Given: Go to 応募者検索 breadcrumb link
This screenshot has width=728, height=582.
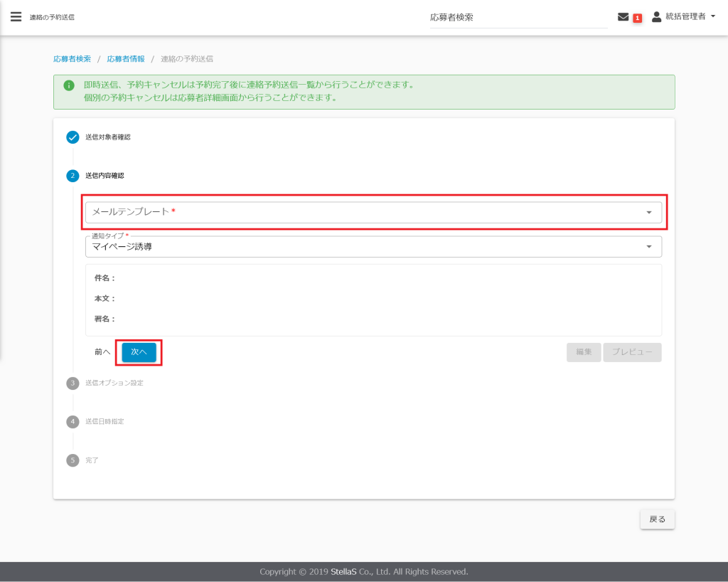Looking at the screenshot, I should (72, 59).
